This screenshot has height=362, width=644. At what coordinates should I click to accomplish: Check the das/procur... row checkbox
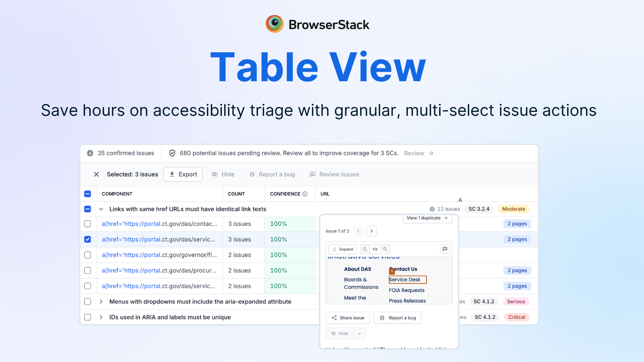87,271
